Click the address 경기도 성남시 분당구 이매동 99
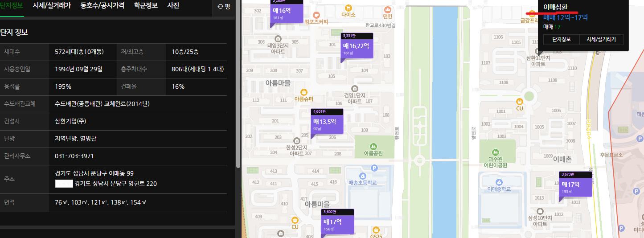Screen dimensions: 644x238 pyautogui.click(x=94, y=173)
